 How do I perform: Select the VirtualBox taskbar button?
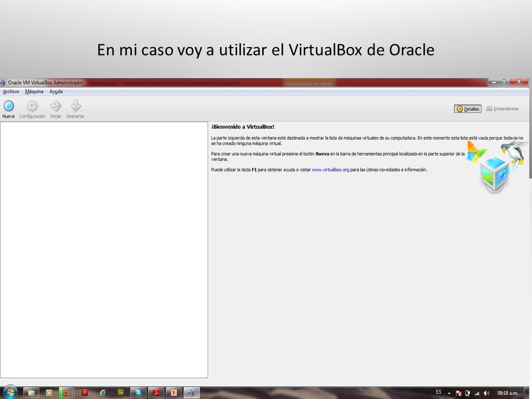192,393
